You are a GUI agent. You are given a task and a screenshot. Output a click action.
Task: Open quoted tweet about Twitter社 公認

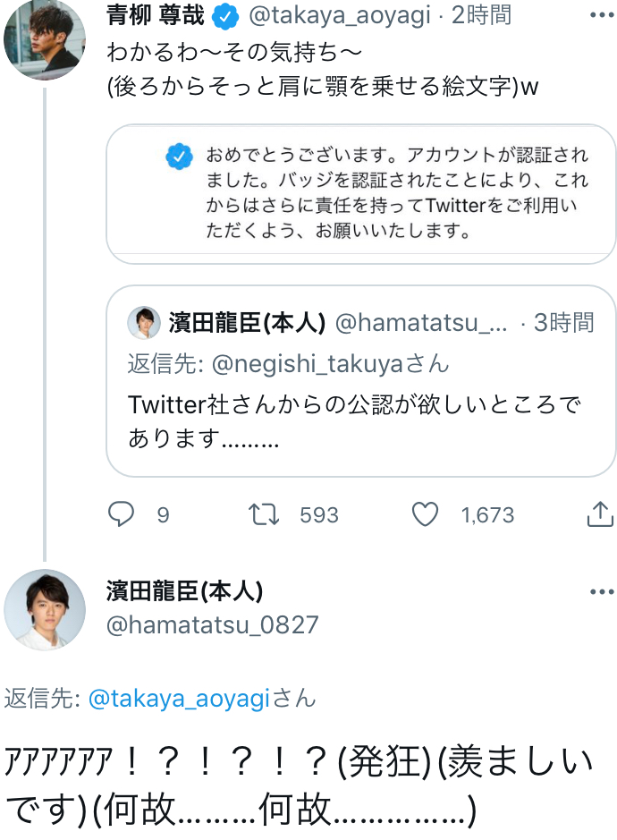[x=361, y=403]
